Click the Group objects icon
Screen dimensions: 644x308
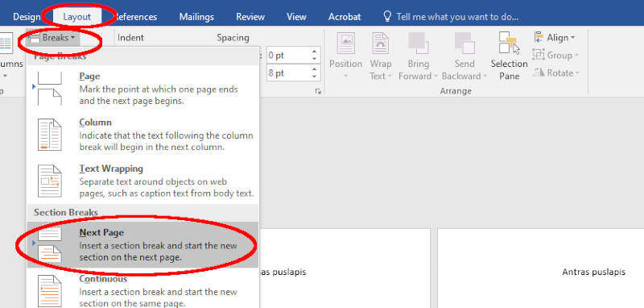pyautogui.click(x=539, y=55)
